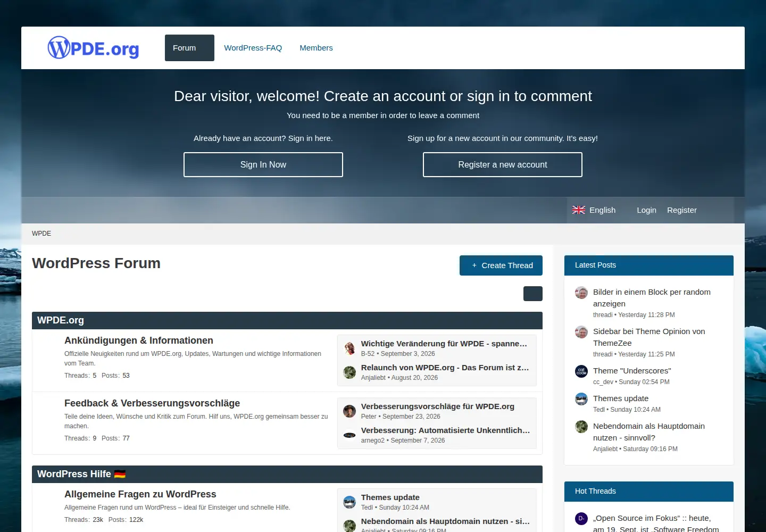
Task: Click the Login link in user bar
Action: (646, 210)
